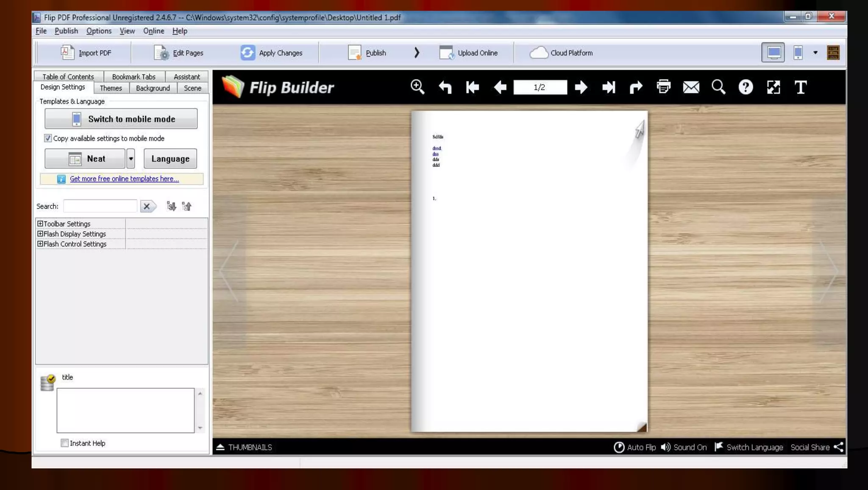Expand the Toolbar Settings tree node
The width and height of the screenshot is (868, 490).
[40, 224]
